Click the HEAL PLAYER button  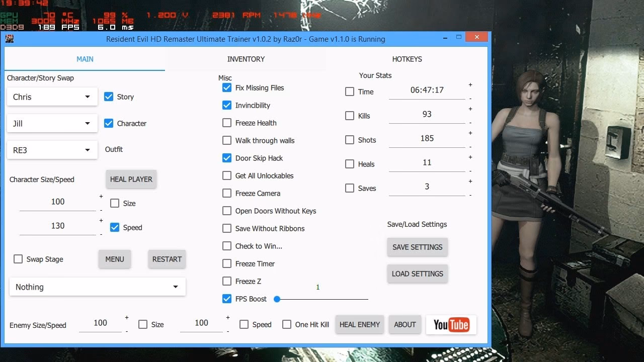click(x=131, y=179)
